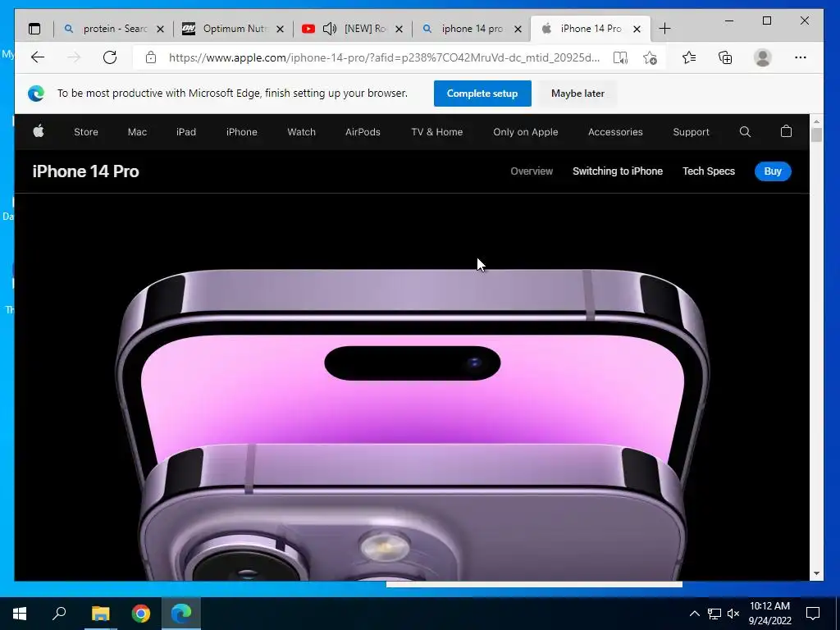Open the Store menu item
Image resolution: width=840 pixels, height=630 pixels.
pyautogui.click(x=85, y=132)
